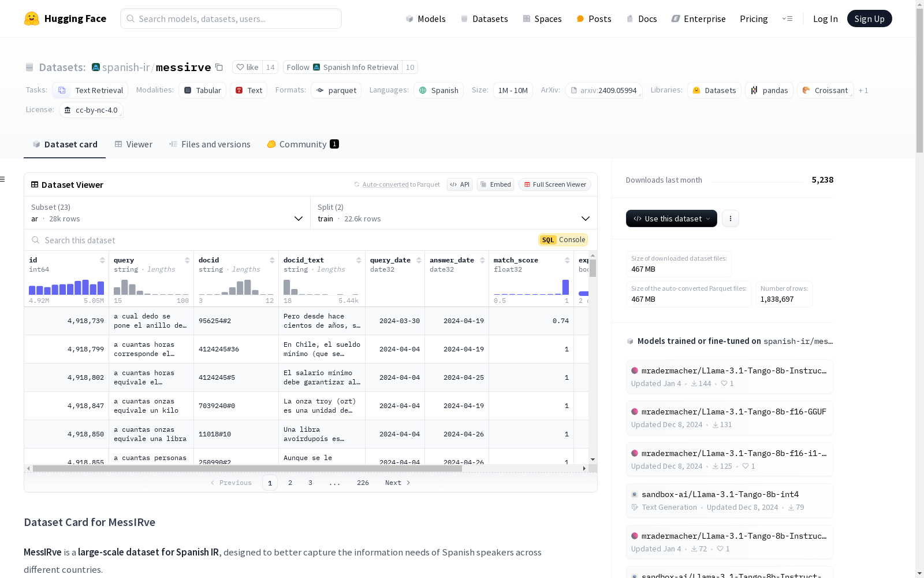Screen dimensions: 924x578
Task: Click the Text Retrieval task tag
Action: [90, 90]
